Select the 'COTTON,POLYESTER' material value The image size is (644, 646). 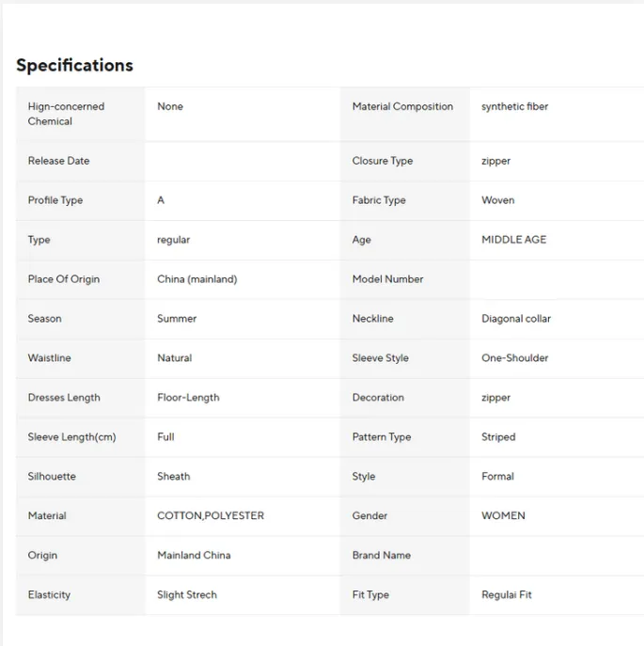[x=211, y=516]
